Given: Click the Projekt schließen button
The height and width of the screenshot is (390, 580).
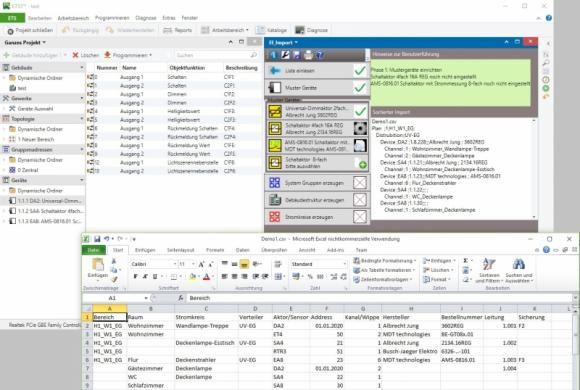Looking at the screenshot, I should pos(30,30).
